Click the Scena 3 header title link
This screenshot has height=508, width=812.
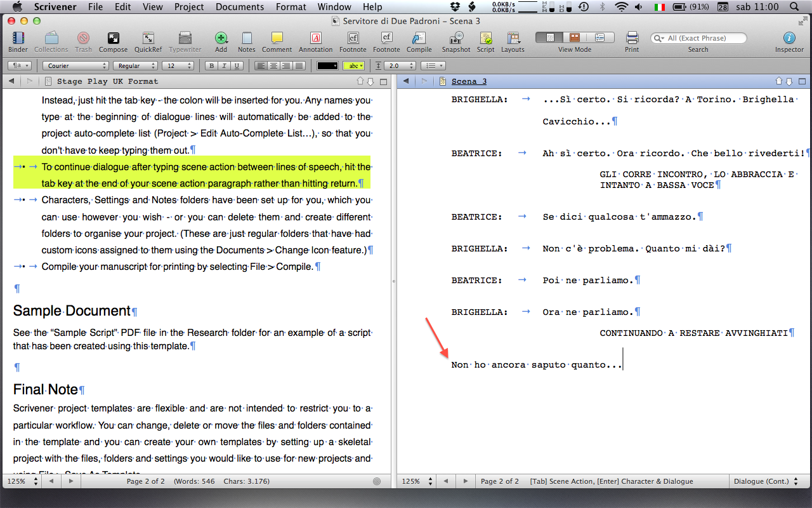(469, 81)
